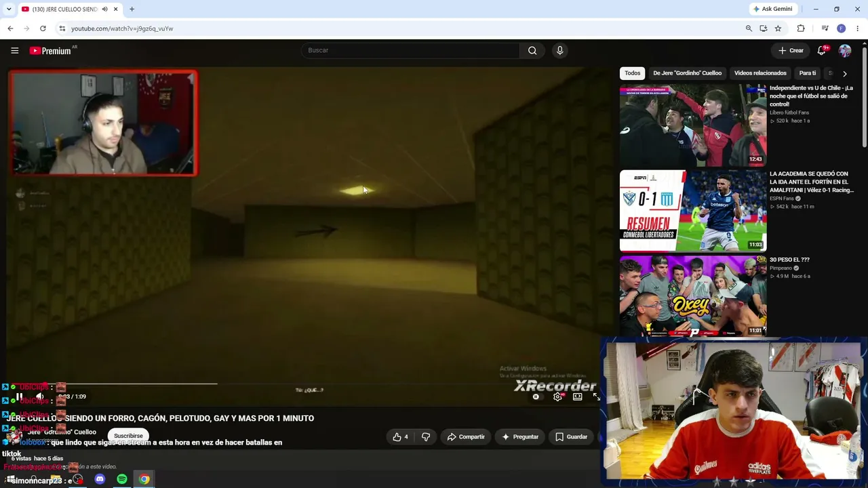Open the Pimpeano channel link

(x=782, y=268)
